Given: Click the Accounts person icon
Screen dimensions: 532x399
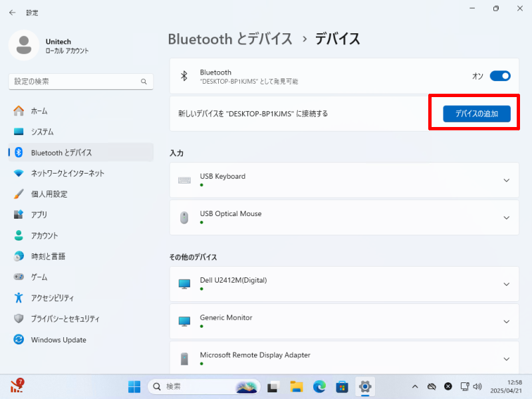Looking at the screenshot, I should [x=19, y=235].
